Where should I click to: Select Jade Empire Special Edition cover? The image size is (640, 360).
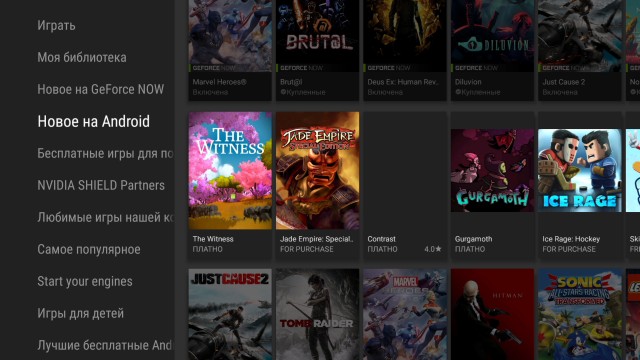318,171
